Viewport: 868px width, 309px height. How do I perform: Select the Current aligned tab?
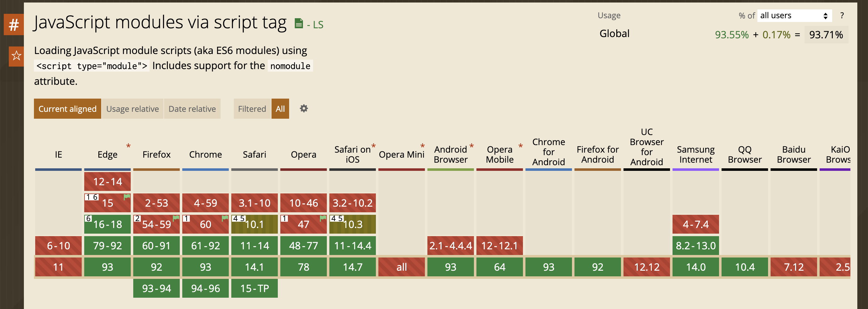coord(67,109)
